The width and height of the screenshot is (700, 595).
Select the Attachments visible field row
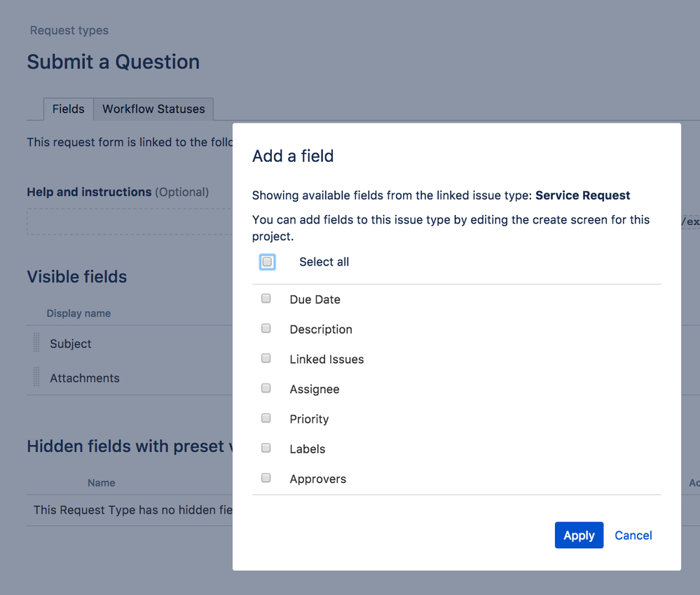pyautogui.click(x=130, y=378)
